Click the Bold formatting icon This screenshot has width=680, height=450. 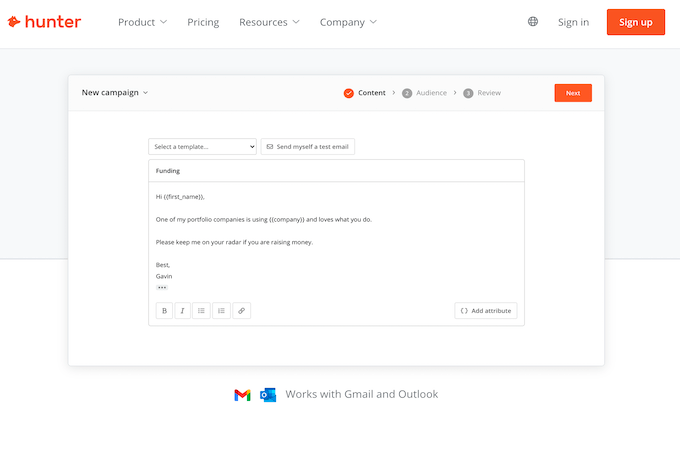coord(164,311)
